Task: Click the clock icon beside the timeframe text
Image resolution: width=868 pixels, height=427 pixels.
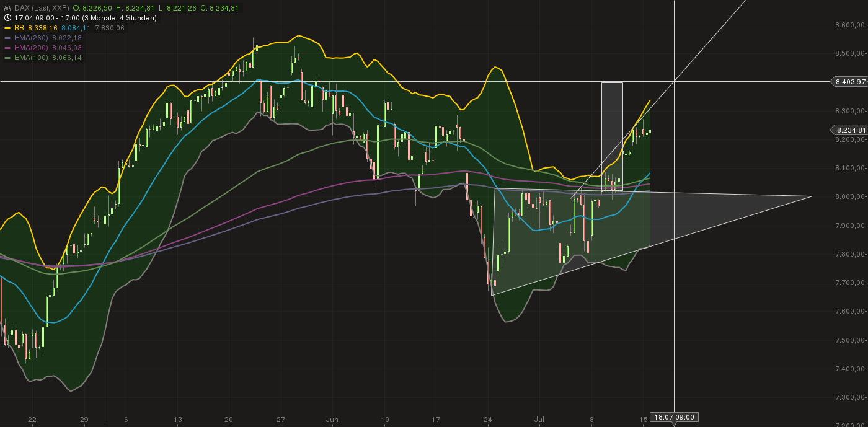Action: (7, 17)
